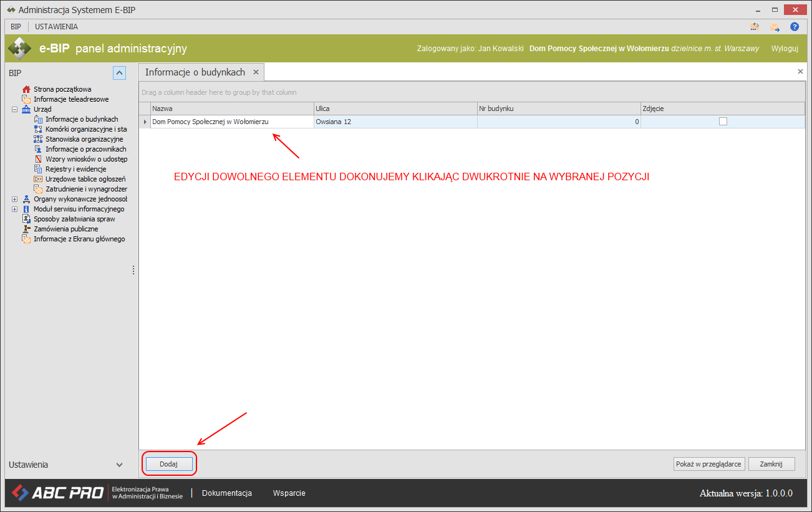Screen dimensions: 812x512
Task: Click the reply-message icon in top toolbar
Action: click(x=755, y=27)
